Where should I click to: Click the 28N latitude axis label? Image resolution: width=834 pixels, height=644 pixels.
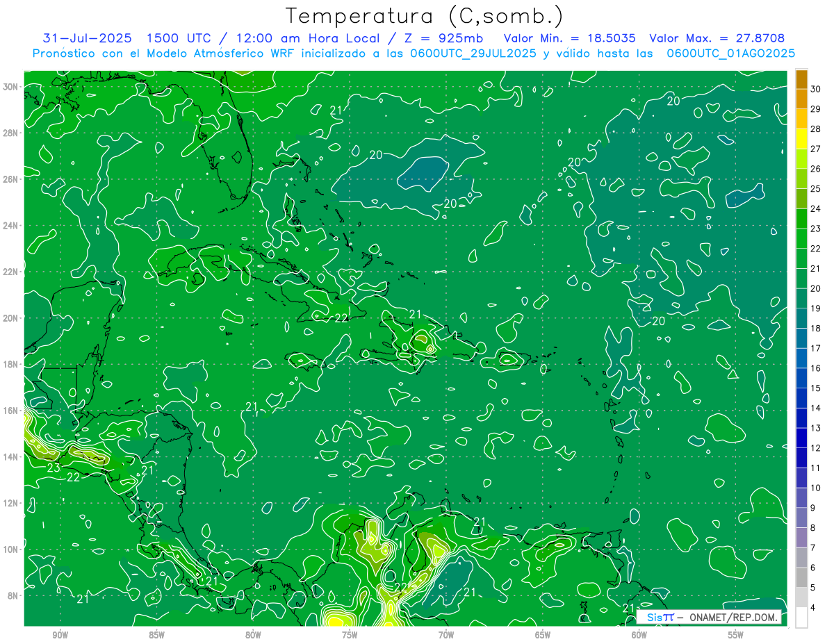tap(10, 133)
